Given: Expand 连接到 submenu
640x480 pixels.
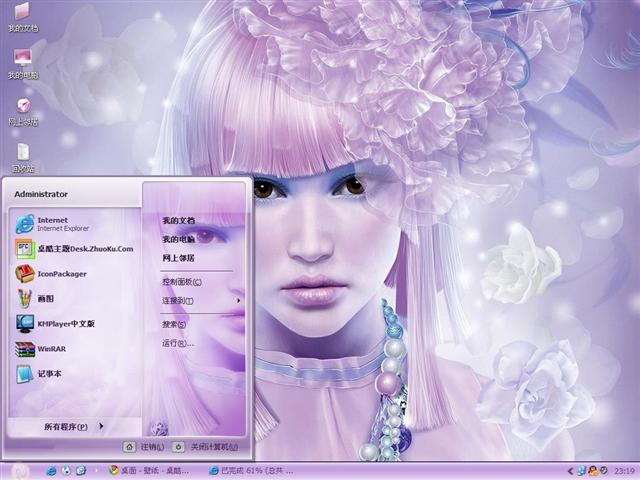Looking at the screenshot, I should tap(201, 301).
